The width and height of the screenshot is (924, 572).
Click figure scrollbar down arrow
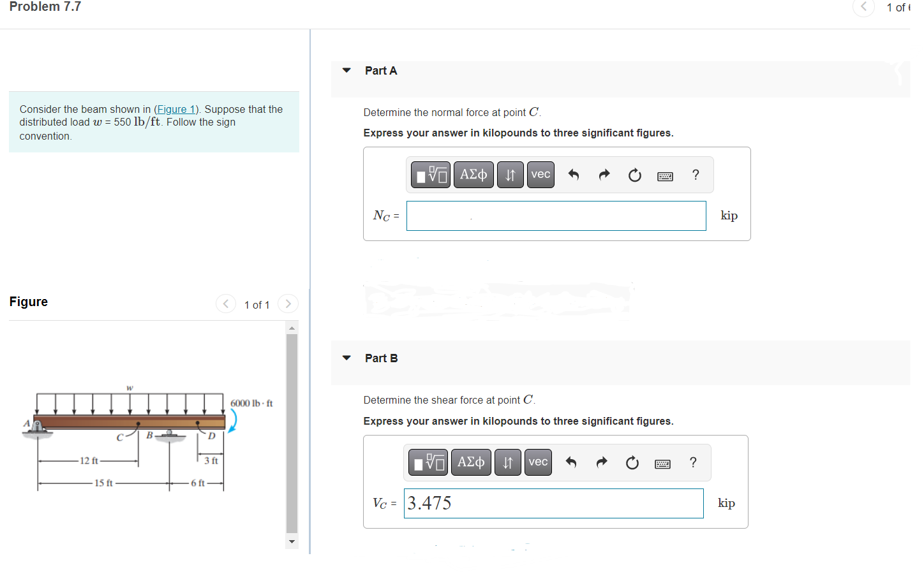[x=292, y=541]
